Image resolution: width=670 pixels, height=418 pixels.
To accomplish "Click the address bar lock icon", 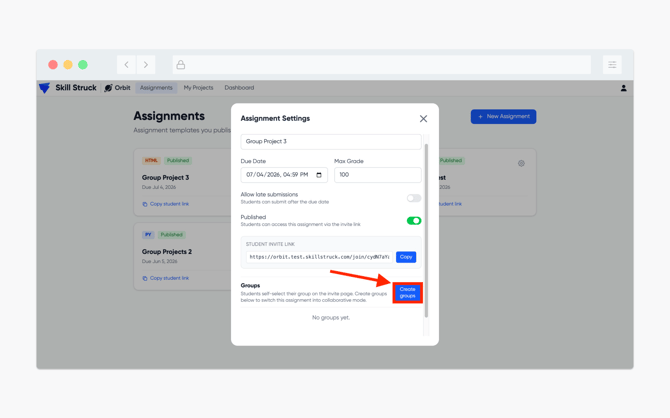I will (181, 65).
